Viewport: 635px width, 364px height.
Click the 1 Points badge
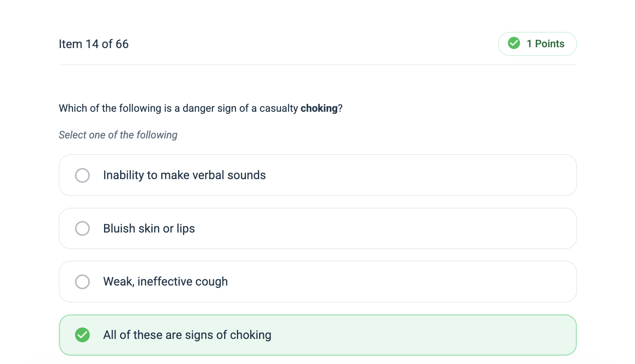pos(537,44)
